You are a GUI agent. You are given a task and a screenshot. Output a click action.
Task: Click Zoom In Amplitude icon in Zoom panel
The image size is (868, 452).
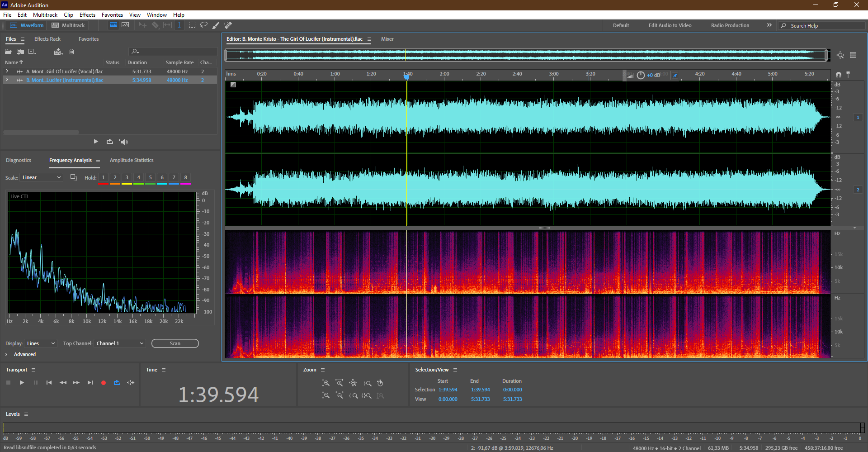coord(325,383)
